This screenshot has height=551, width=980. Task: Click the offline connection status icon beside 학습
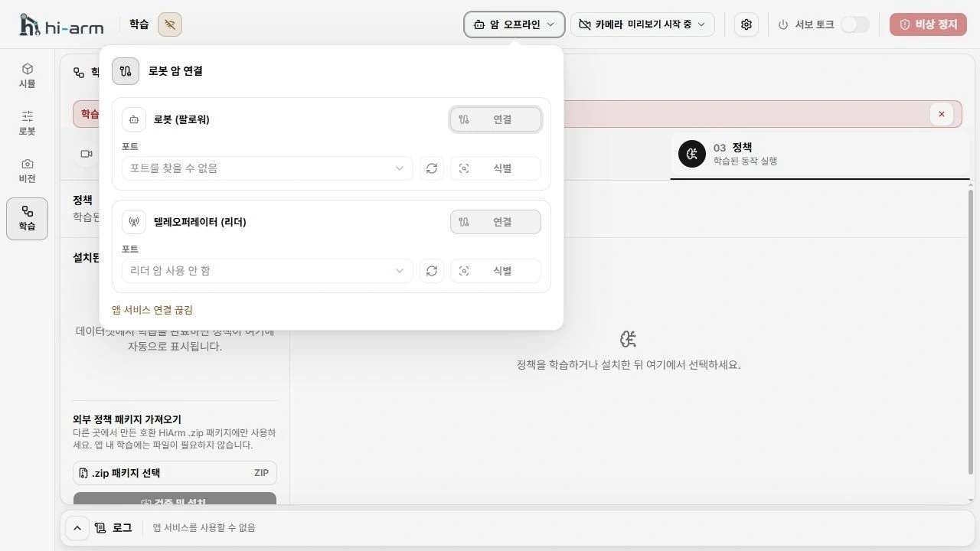pos(170,24)
